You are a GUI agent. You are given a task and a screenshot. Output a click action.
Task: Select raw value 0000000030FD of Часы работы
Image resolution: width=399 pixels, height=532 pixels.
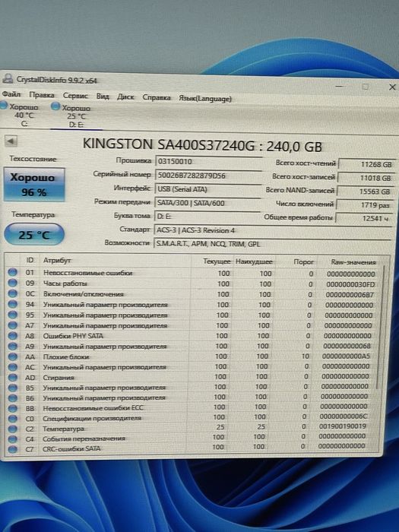pyautogui.click(x=350, y=284)
